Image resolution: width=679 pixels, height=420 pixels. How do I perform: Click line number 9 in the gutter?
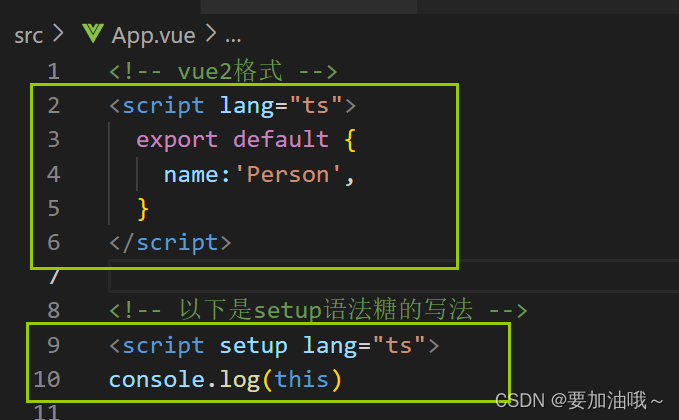(54, 345)
